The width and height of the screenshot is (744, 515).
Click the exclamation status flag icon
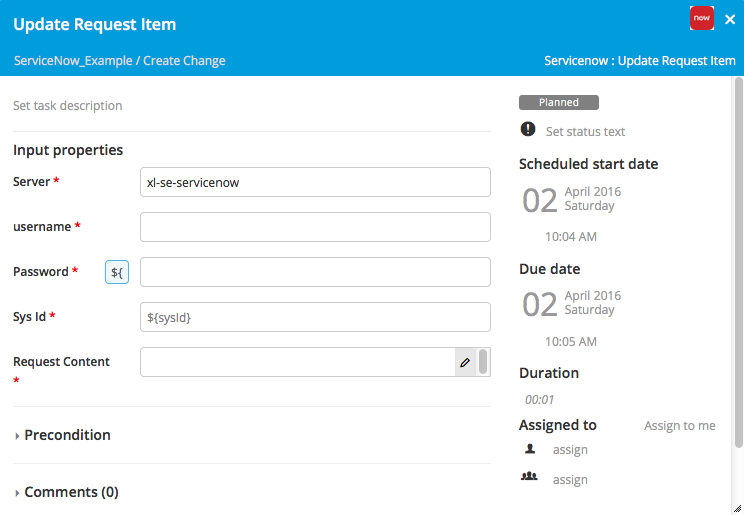[528, 129]
